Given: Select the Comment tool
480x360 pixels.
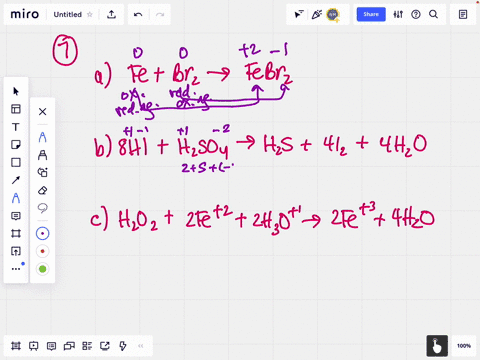Looking at the screenshot, I should tap(16, 216).
